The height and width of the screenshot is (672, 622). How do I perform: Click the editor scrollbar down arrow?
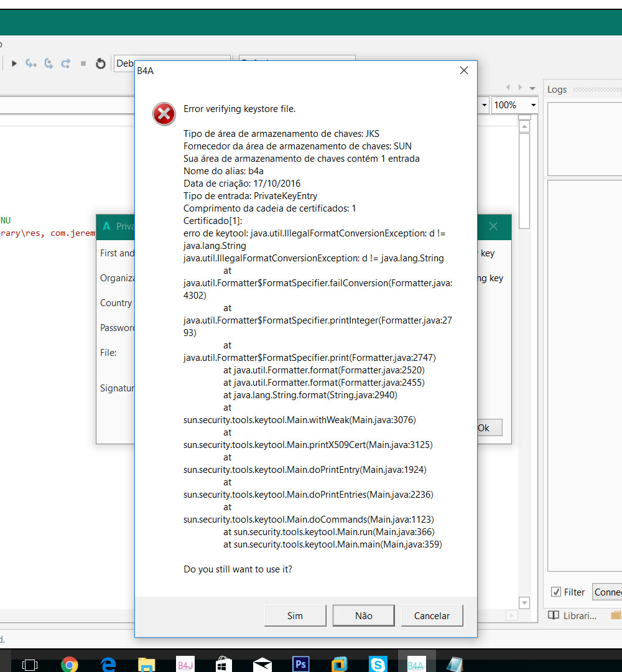pos(524,602)
